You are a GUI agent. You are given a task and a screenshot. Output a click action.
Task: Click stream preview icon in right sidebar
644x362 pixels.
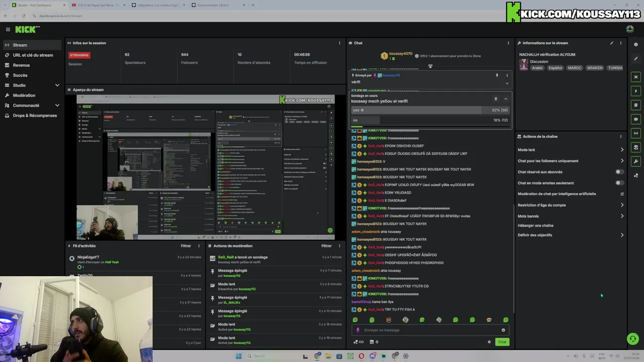coord(636,77)
